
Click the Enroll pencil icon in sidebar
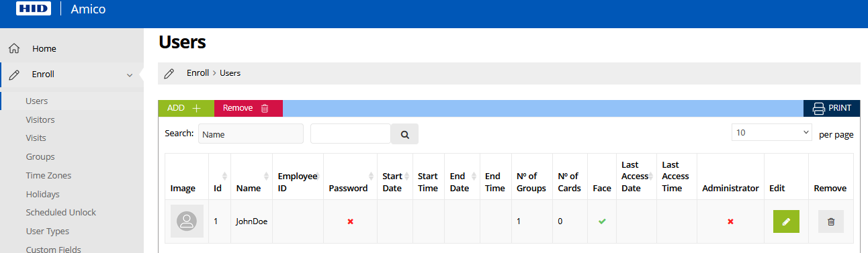point(14,74)
